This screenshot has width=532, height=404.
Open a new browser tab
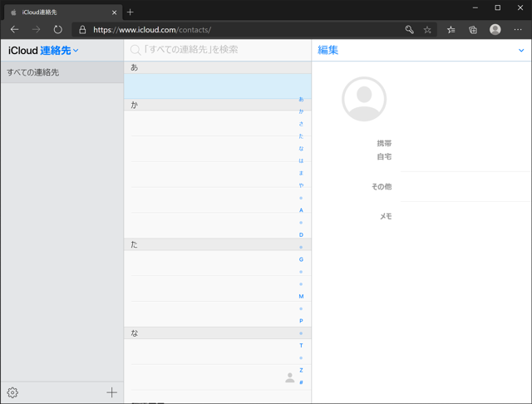(131, 12)
